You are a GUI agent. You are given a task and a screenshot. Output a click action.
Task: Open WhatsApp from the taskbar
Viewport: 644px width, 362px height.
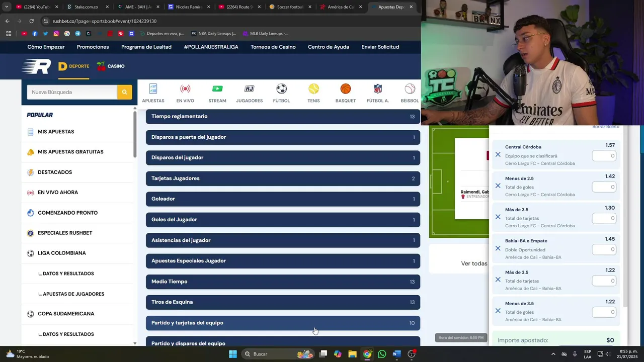[x=382, y=354]
